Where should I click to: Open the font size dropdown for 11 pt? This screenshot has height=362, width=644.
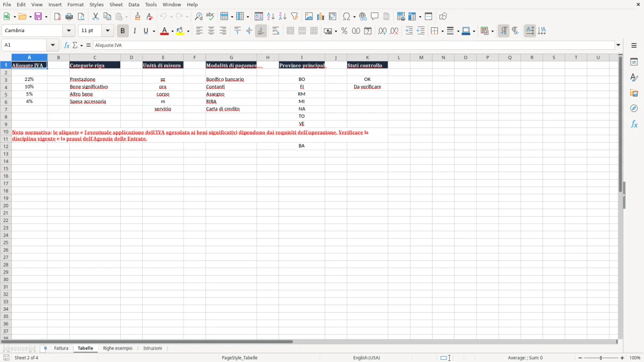107,31
